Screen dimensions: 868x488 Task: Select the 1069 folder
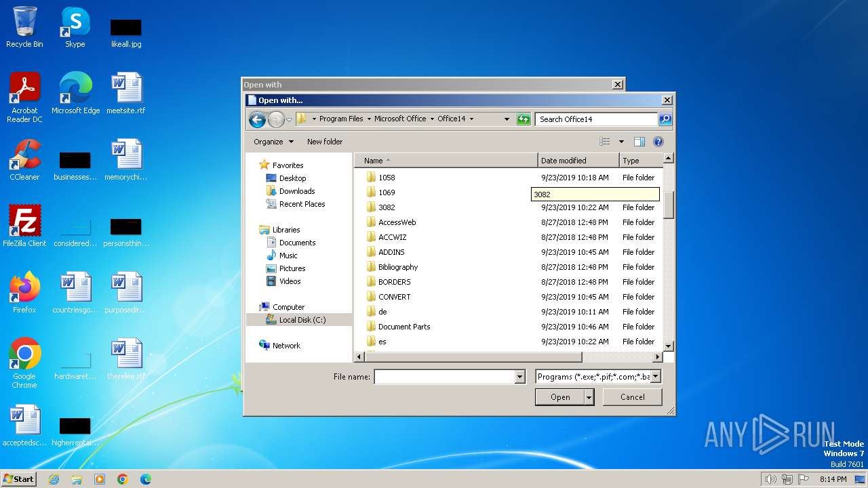tap(387, 192)
